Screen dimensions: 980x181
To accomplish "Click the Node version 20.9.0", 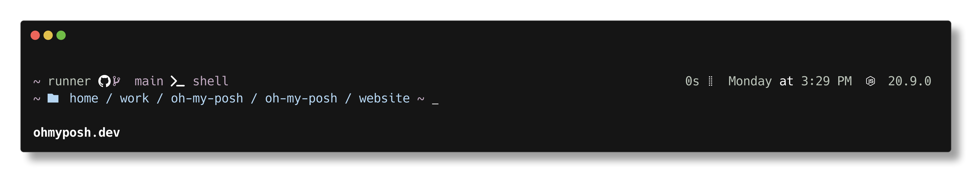I will point(909,81).
